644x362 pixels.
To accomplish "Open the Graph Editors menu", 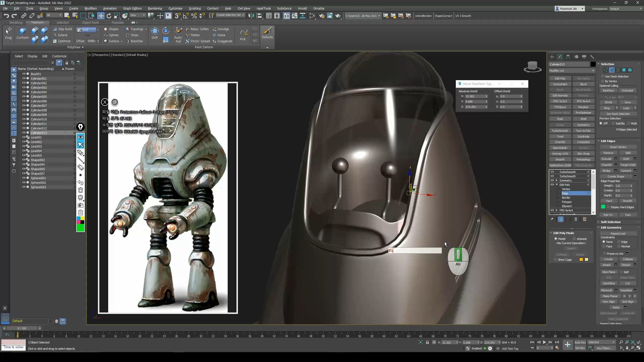I will tap(132, 8).
